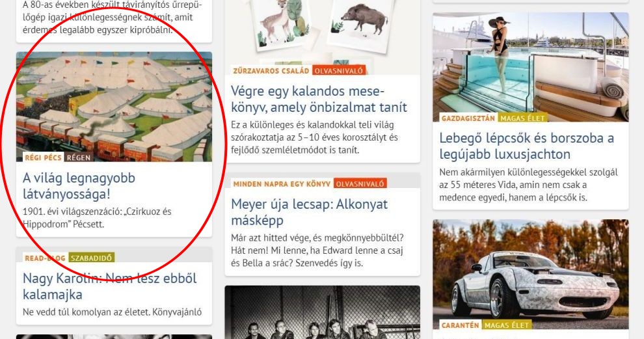The height and width of the screenshot is (339, 644).
Task: Open the luxury yacht pool photo
Action: 531,67
